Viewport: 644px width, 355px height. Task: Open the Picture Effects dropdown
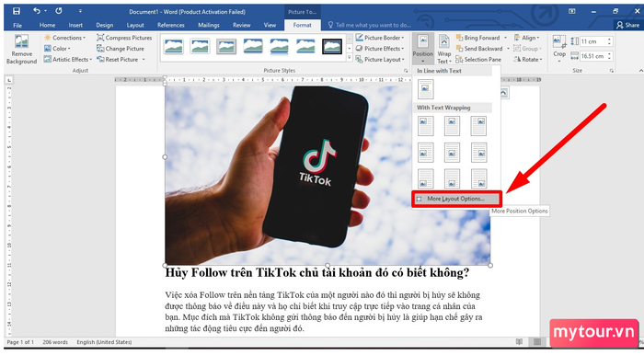[x=380, y=49]
